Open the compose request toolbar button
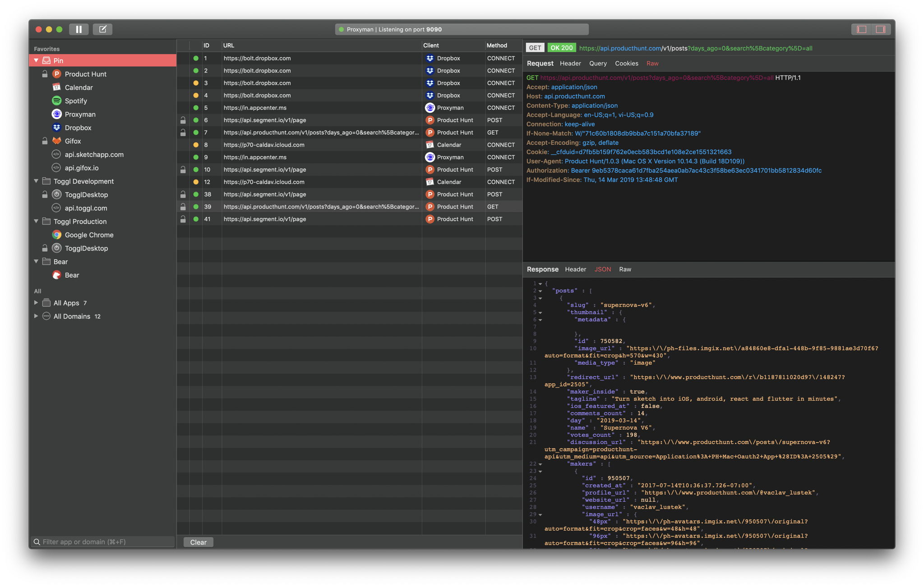 point(102,29)
